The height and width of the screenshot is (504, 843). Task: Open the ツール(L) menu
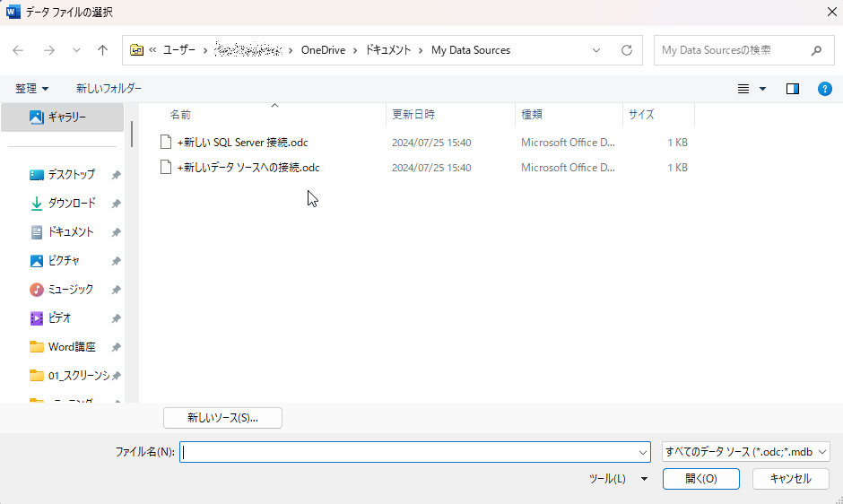[618, 479]
